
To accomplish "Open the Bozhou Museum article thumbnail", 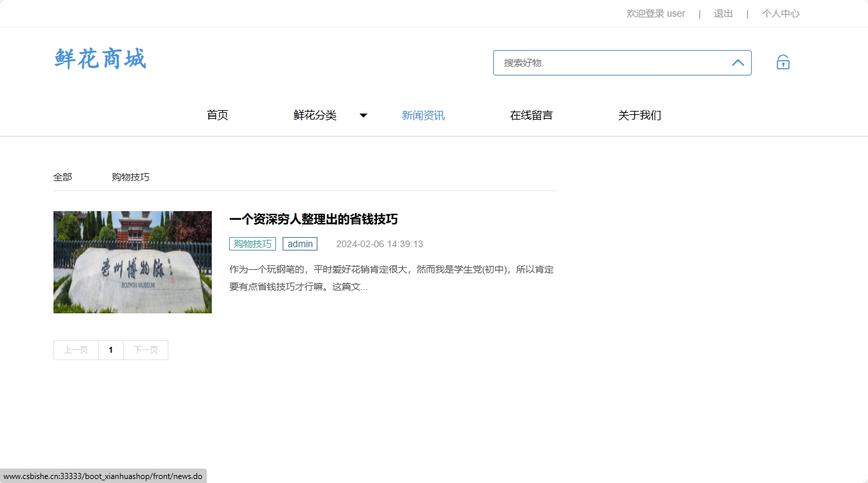I will [132, 262].
